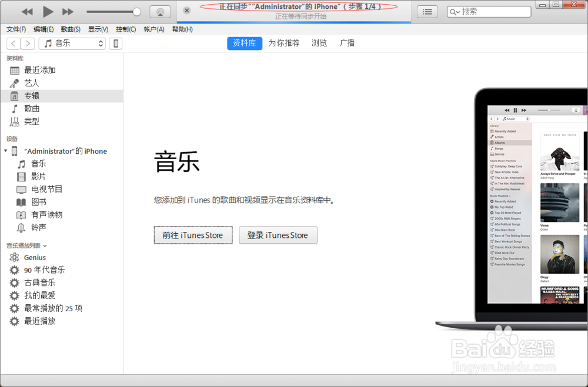
Task: Select 歌曲 in the library sidebar
Action: click(x=62, y=109)
